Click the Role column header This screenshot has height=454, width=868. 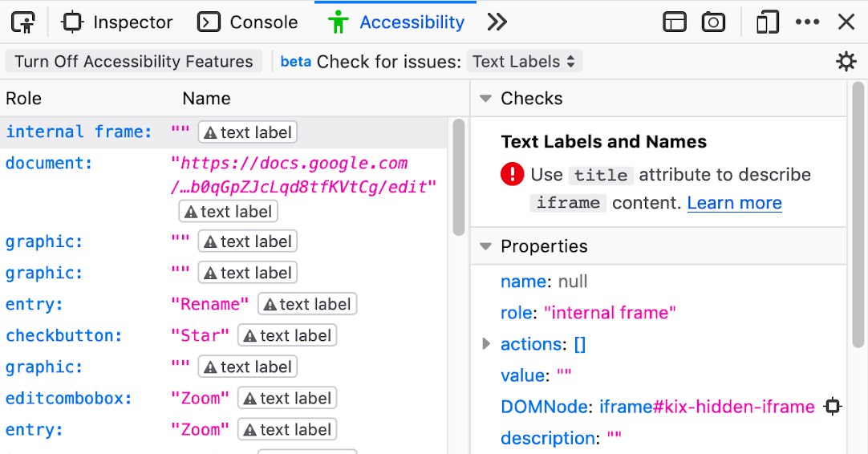(24, 99)
